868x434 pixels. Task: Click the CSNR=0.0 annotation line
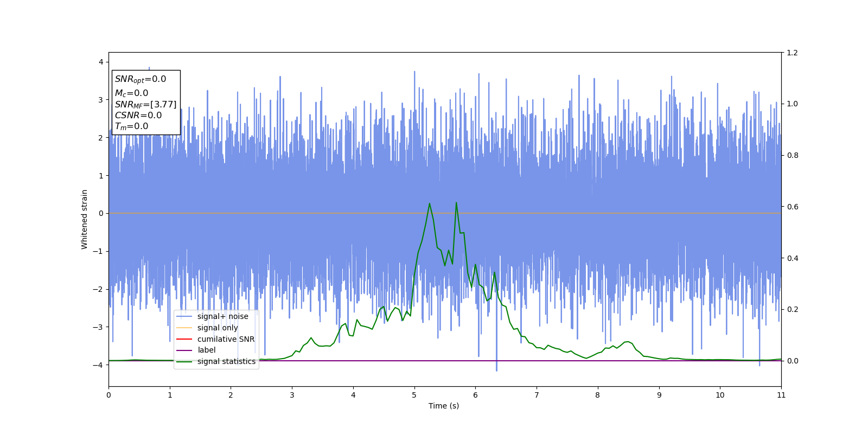click(x=138, y=115)
